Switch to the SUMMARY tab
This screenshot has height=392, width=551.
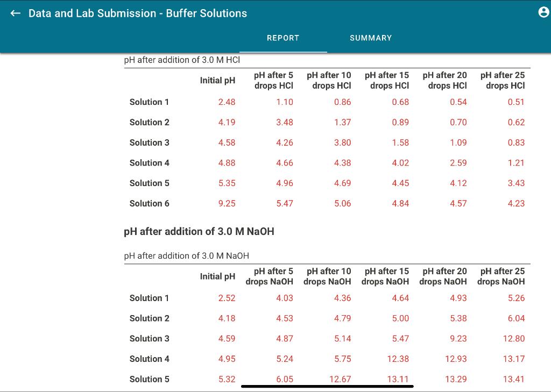point(371,38)
